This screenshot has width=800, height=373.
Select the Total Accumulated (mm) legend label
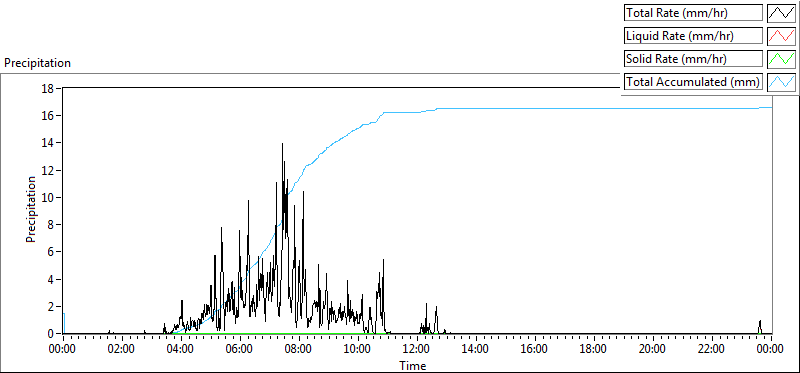coord(693,82)
